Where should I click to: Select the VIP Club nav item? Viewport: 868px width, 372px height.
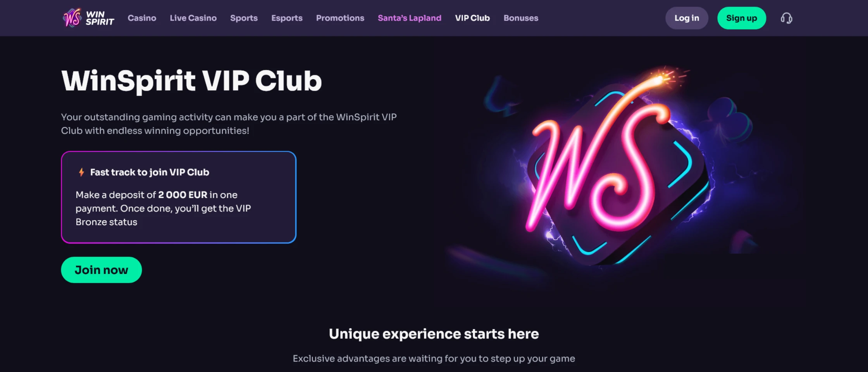coord(472,18)
